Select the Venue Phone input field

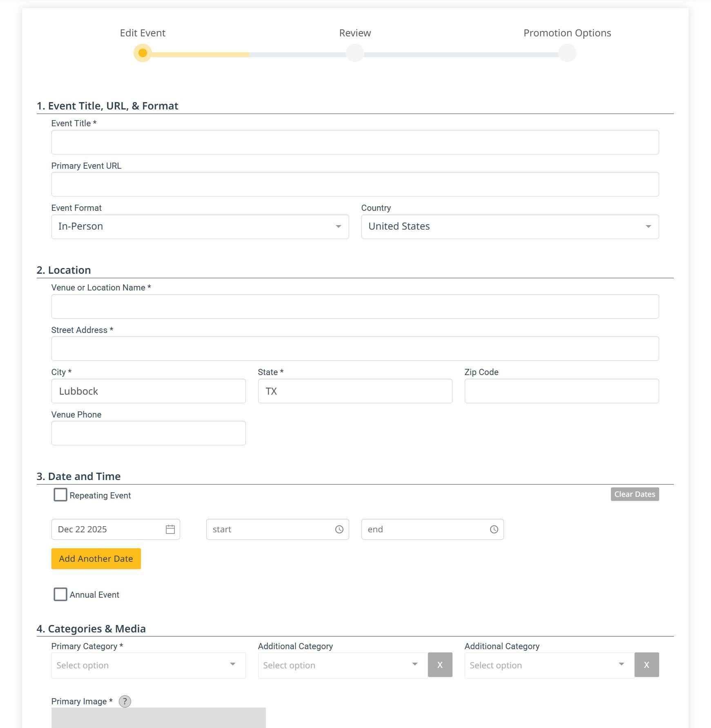point(148,433)
